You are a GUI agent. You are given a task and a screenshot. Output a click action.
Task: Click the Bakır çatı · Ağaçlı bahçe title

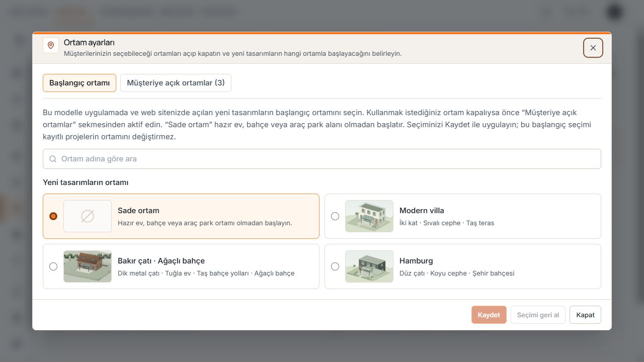pyautogui.click(x=161, y=261)
